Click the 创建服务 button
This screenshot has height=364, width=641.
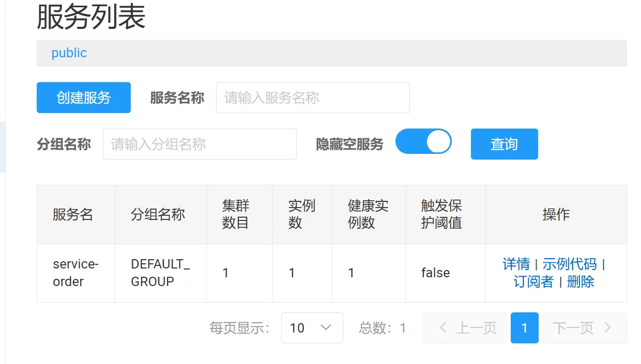[84, 98]
